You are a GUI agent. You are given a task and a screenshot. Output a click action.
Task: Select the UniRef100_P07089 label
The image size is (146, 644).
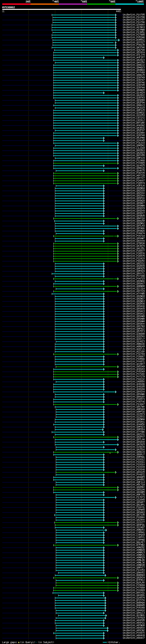point(134,72)
